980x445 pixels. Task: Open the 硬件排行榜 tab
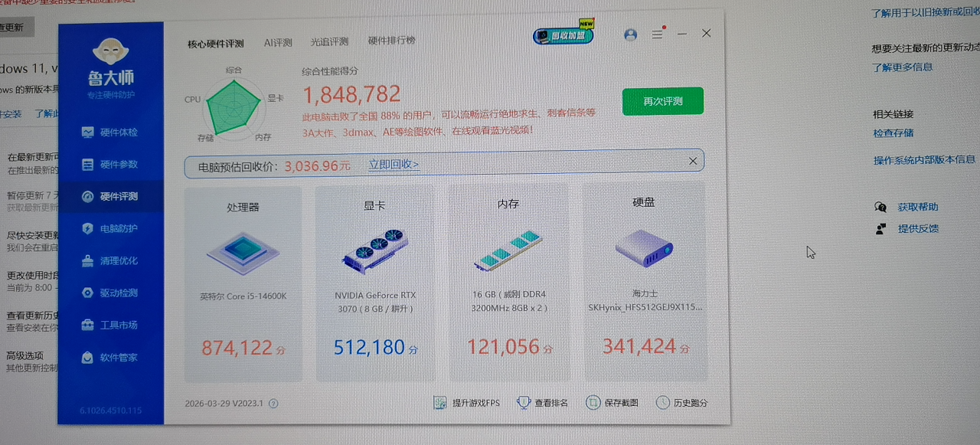click(391, 41)
